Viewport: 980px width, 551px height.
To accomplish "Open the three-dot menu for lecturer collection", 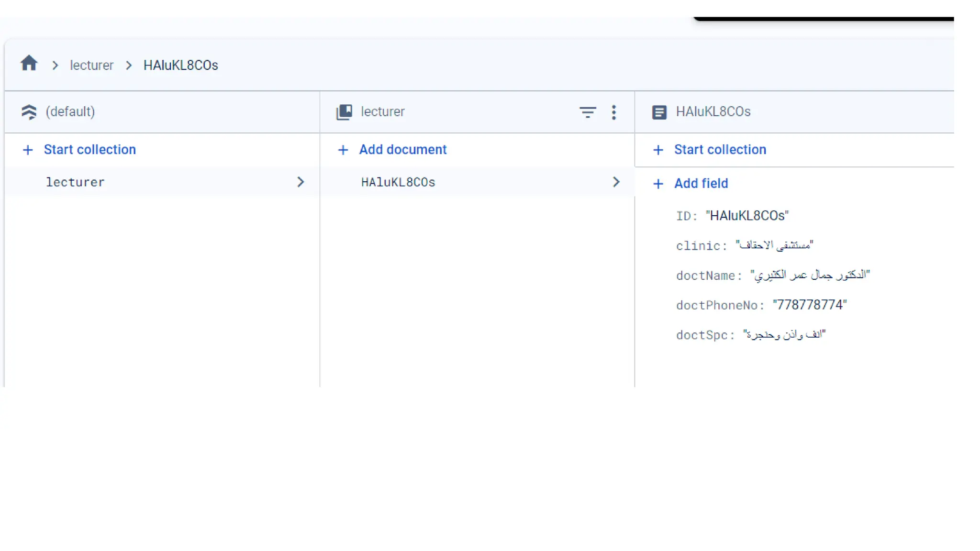I will pyautogui.click(x=613, y=112).
